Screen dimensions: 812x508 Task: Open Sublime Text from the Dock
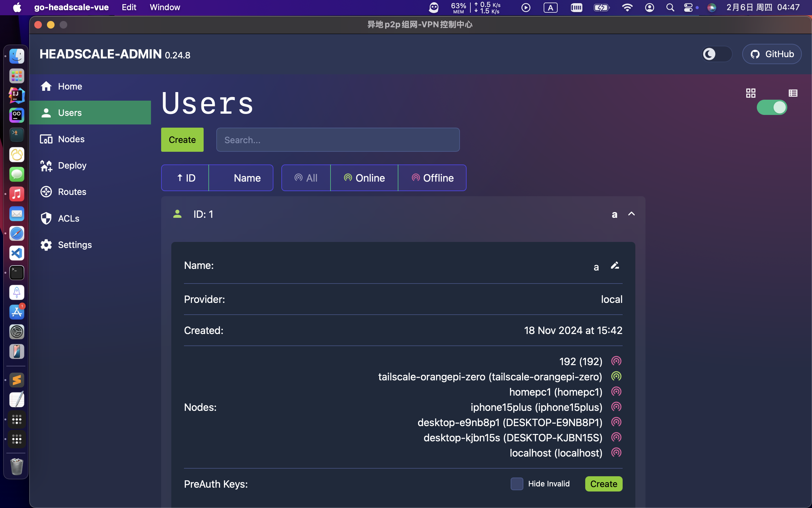click(x=17, y=380)
